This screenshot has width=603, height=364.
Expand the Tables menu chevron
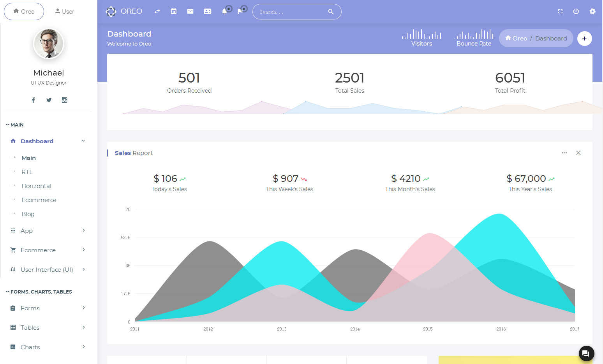point(84,327)
